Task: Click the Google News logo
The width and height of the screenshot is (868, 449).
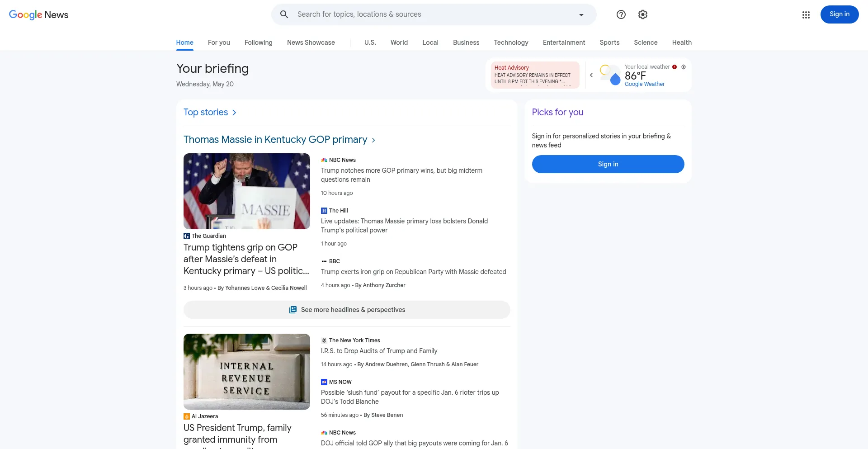Action: (39, 14)
